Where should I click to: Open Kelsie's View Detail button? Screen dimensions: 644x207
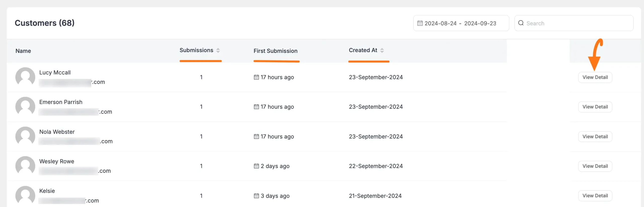(x=595, y=196)
